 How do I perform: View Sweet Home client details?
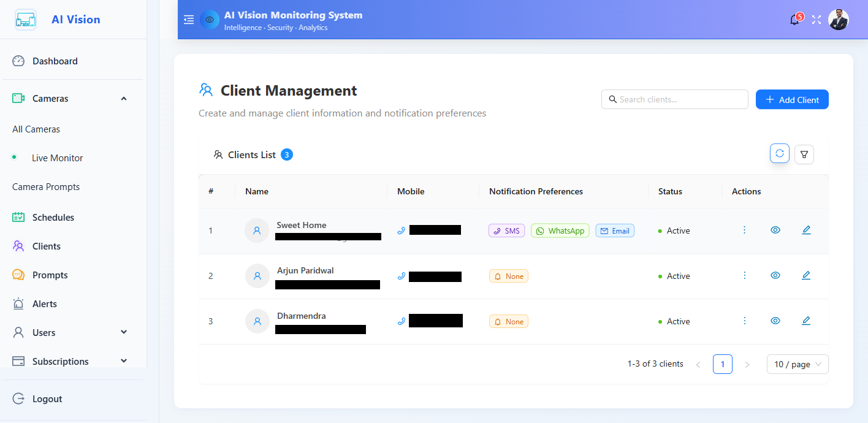coord(775,231)
